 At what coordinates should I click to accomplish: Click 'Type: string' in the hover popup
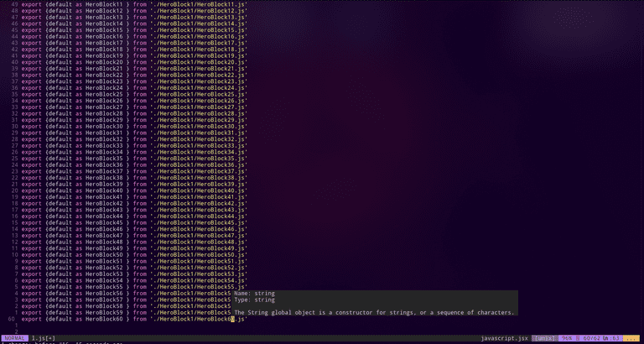[x=254, y=299]
